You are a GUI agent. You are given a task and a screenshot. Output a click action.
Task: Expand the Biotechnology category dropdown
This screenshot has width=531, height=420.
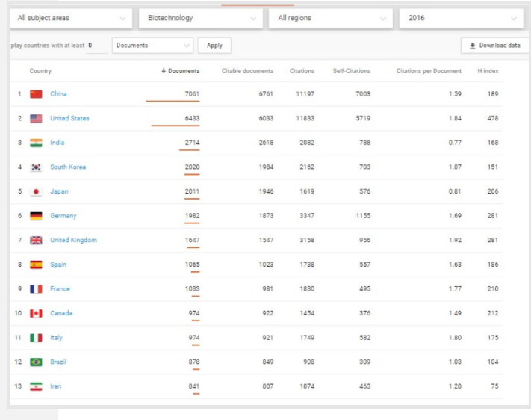(201, 18)
